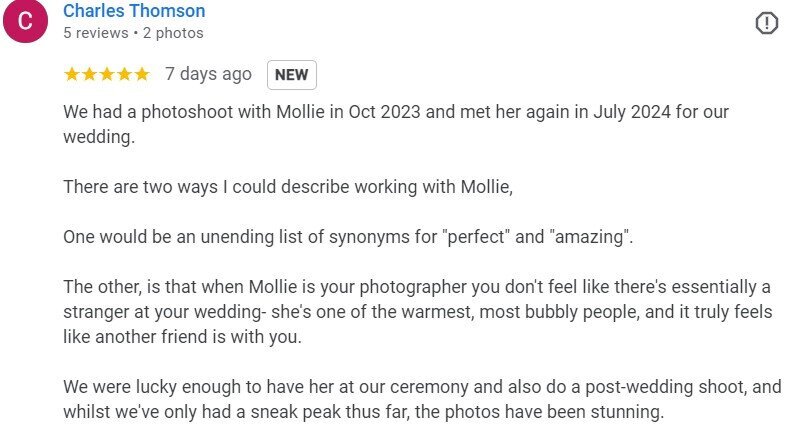Click the line 'There are two ways'

point(288,187)
